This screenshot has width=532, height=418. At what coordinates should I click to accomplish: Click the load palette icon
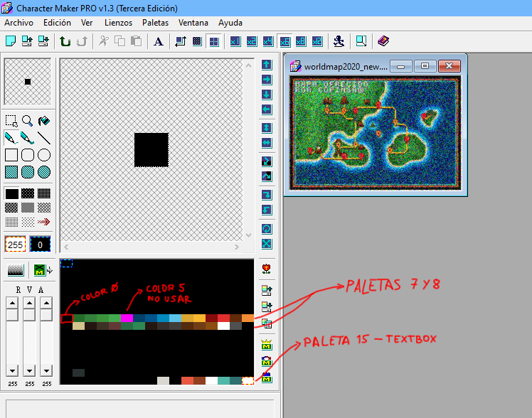pyautogui.click(x=267, y=290)
